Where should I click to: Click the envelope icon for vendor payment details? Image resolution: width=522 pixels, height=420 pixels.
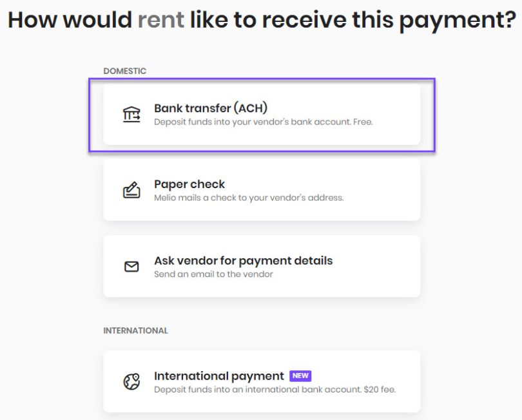[x=131, y=266]
